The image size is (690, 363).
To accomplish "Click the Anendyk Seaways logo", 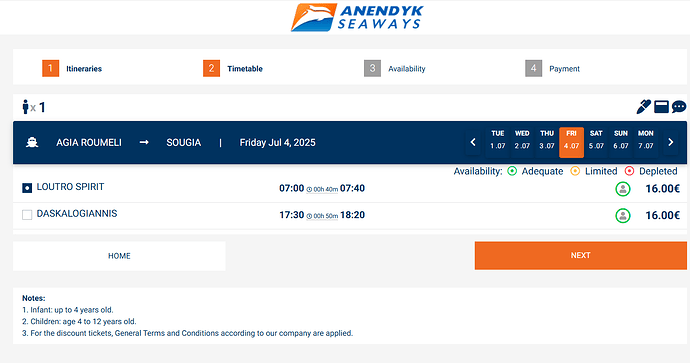I will (x=357, y=18).
